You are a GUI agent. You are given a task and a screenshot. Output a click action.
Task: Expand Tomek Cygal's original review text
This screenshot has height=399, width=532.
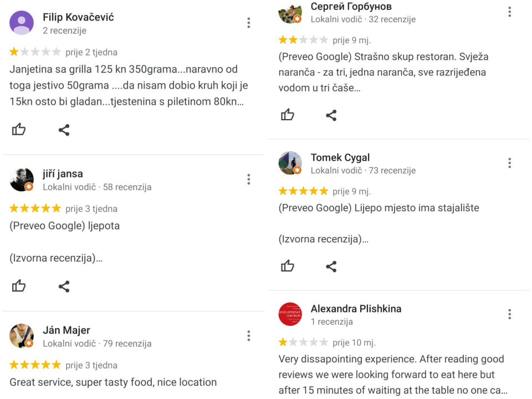point(324,239)
